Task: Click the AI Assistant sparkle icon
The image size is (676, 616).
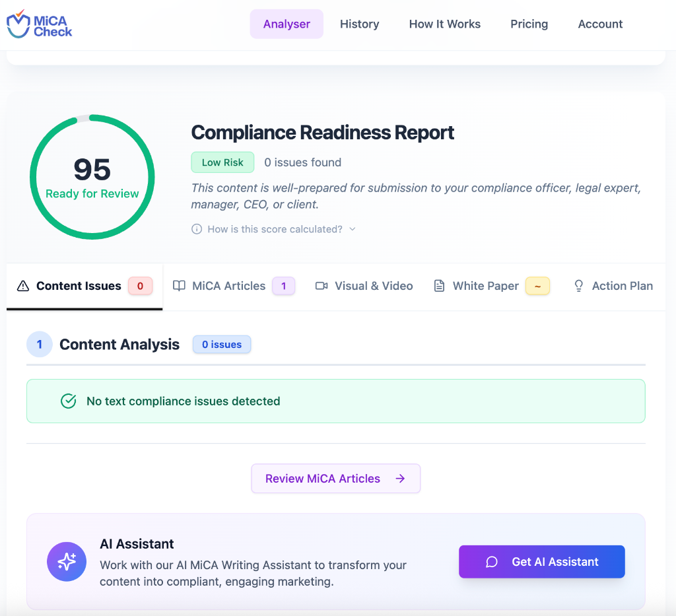Action: click(x=67, y=562)
